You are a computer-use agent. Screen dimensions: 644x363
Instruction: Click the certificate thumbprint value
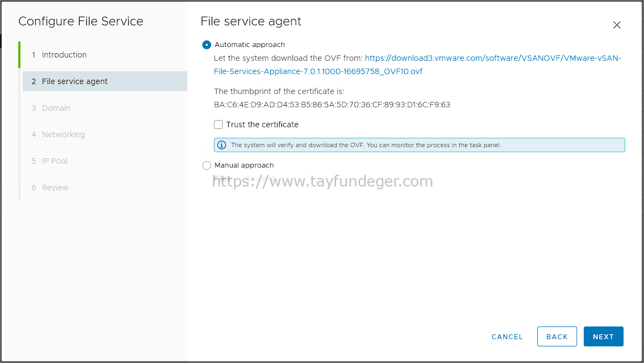click(332, 105)
